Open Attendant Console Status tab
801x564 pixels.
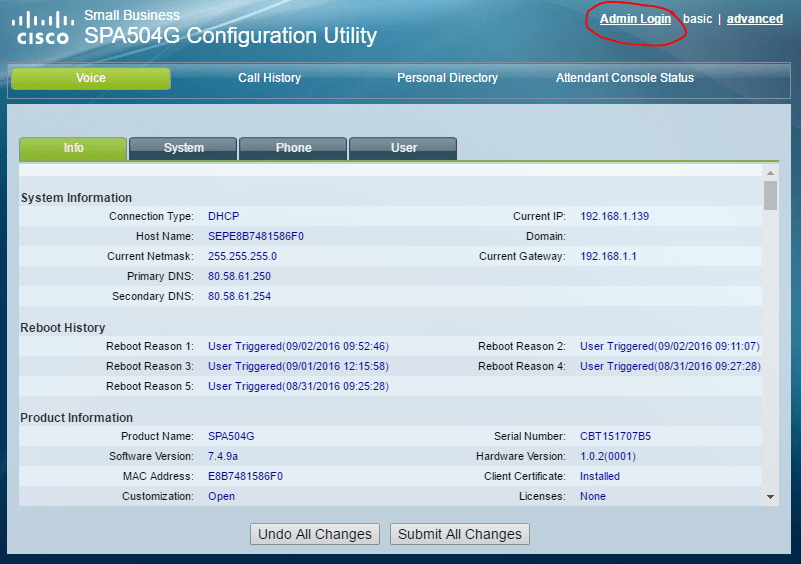tap(625, 78)
